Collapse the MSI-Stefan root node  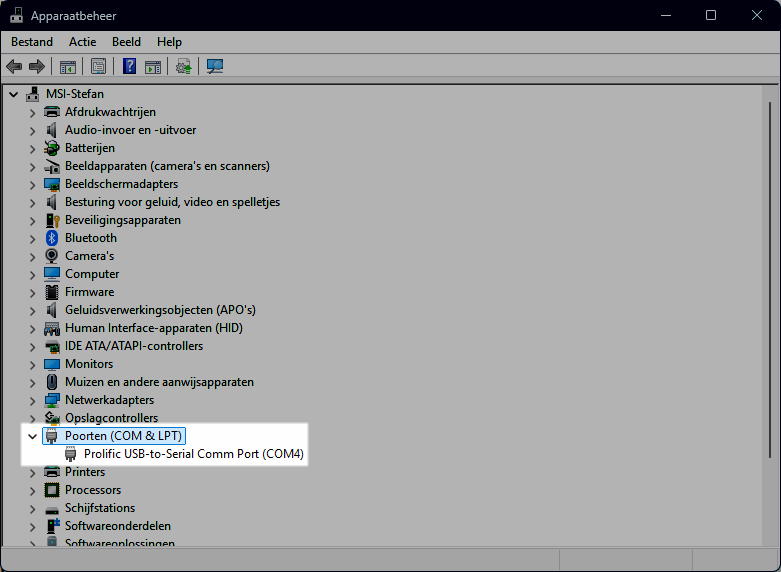point(13,94)
